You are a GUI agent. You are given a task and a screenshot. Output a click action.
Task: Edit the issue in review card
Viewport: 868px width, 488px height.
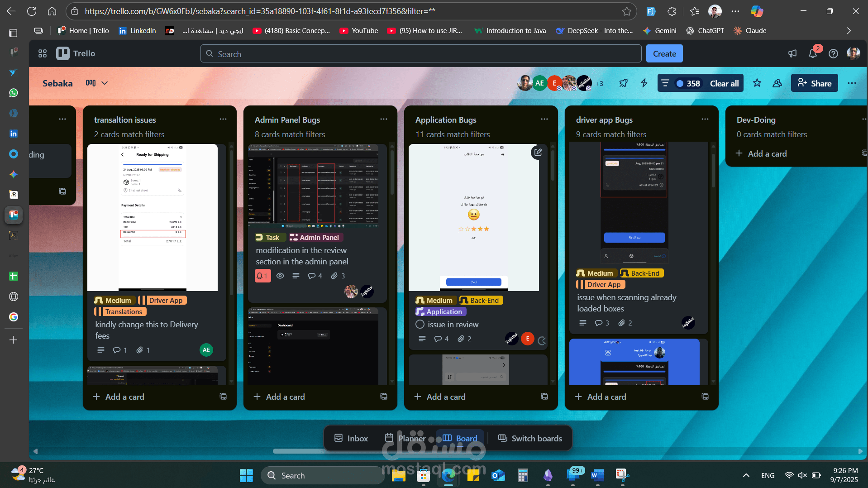(x=538, y=153)
